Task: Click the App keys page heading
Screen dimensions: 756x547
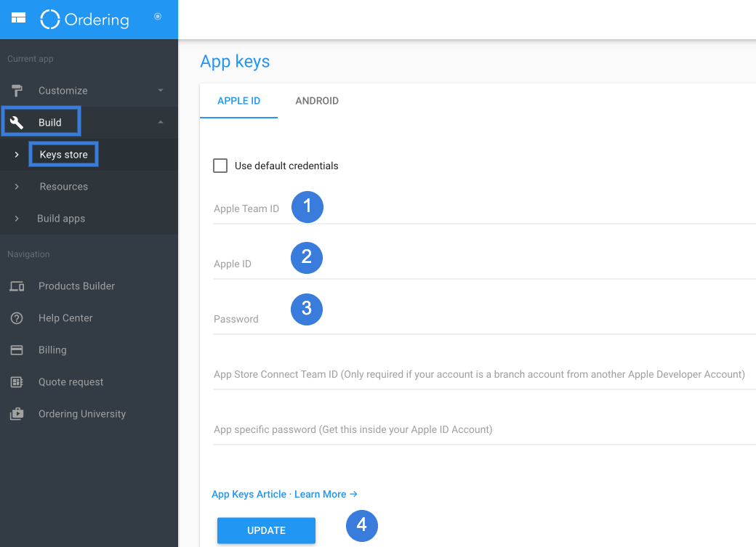Action: tap(235, 62)
